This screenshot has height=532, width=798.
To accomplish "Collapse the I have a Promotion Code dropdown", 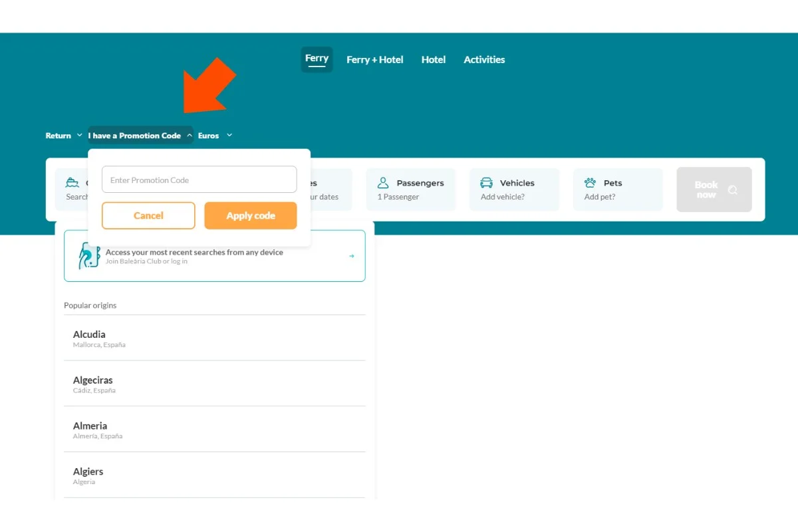I will [x=140, y=136].
